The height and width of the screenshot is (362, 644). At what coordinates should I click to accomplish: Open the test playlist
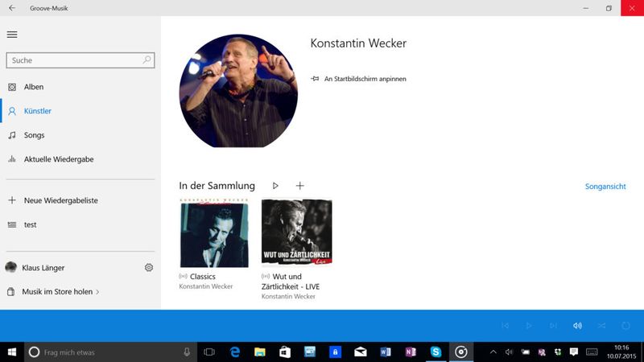click(30, 224)
